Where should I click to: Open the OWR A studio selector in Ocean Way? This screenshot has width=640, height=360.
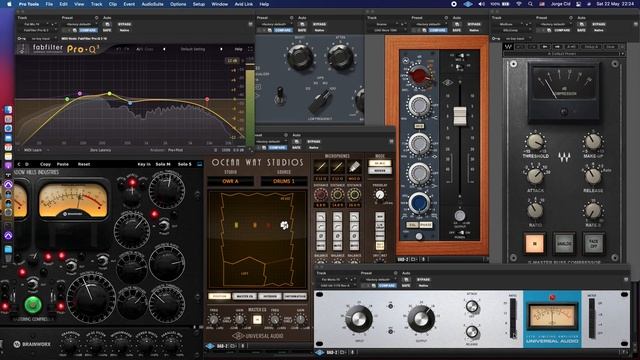pyautogui.click(x=231, y=181)
